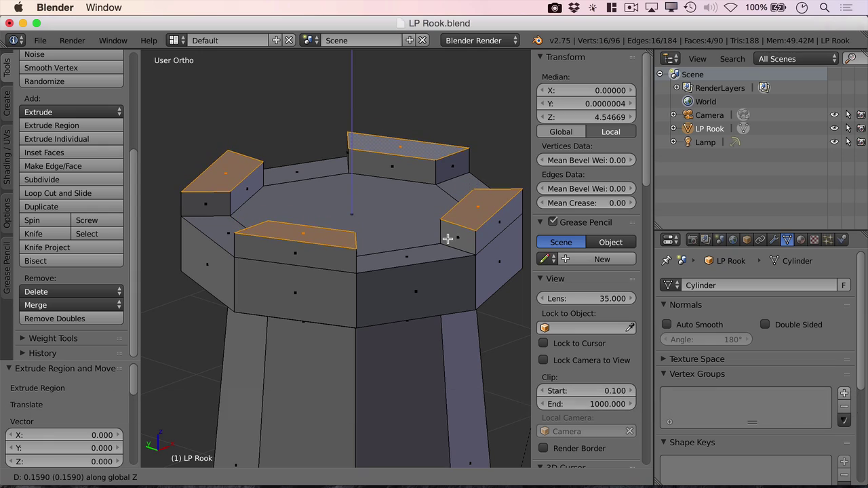
Task: Open the Object properties tab (cube icon)
Action: click(x=747, y=240)
